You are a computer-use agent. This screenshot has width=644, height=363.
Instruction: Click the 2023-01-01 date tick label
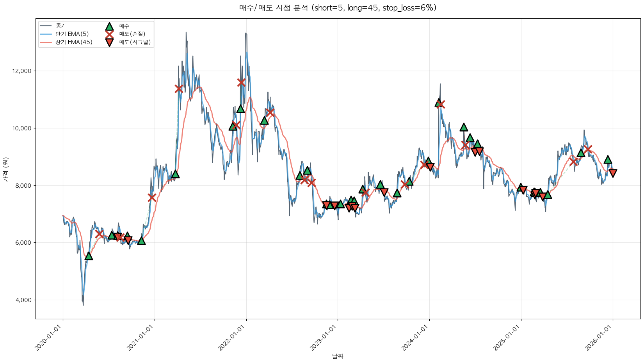324,338
